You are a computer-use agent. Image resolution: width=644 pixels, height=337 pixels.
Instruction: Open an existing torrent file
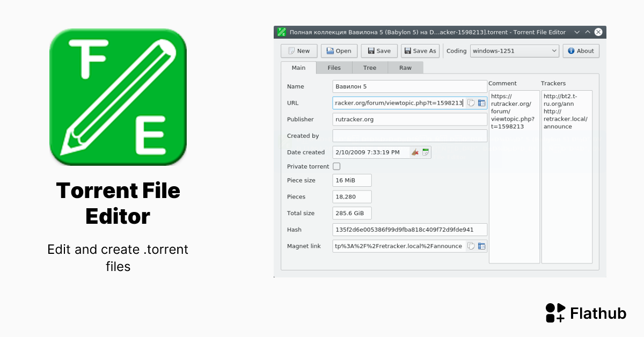click(x=339, y=50)
